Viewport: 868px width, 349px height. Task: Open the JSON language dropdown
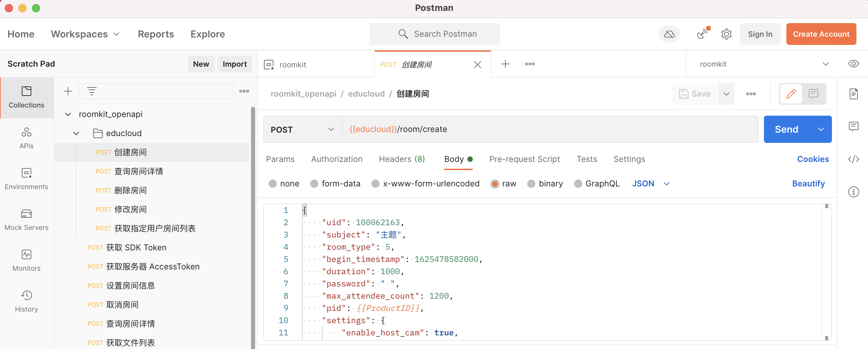[650, 183]
